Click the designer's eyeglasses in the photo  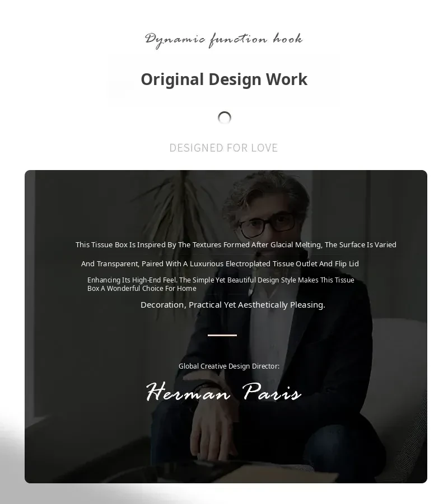pos(267,224)
